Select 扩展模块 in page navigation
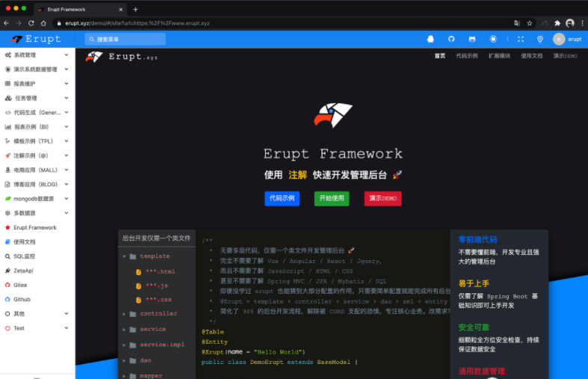Screen dimensions: 588x379 (x=499, y=56)
